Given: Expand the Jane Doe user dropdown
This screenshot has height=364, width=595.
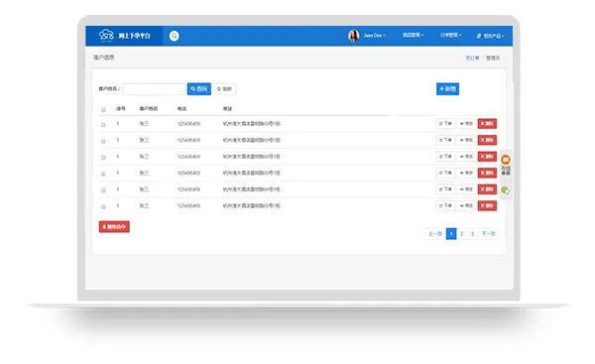Looking at the screenshot, I should tap(375, 36).
